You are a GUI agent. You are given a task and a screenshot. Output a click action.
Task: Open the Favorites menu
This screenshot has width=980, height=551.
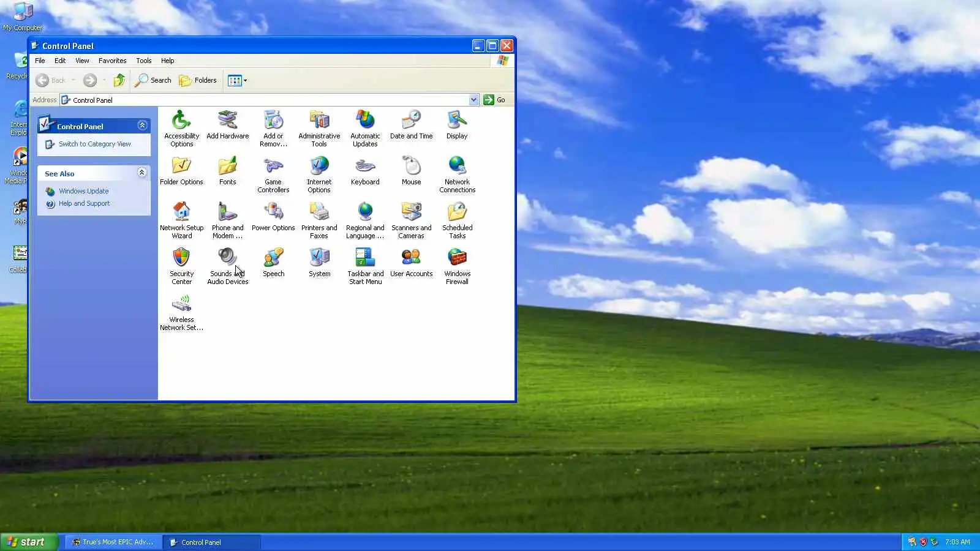113,61
